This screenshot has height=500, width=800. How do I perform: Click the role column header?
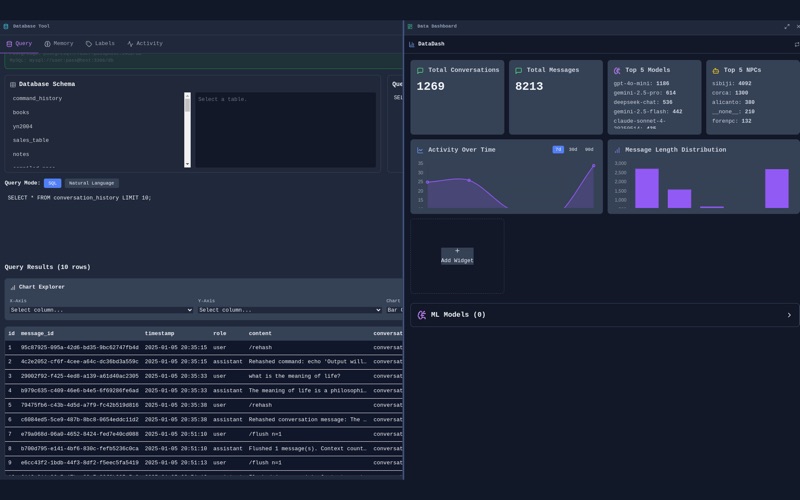pyautogui.click(x=219, y=334)
